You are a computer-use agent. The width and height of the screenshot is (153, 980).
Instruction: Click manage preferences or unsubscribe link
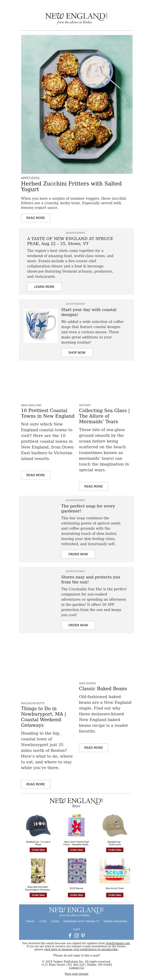(x=81, y=950)
